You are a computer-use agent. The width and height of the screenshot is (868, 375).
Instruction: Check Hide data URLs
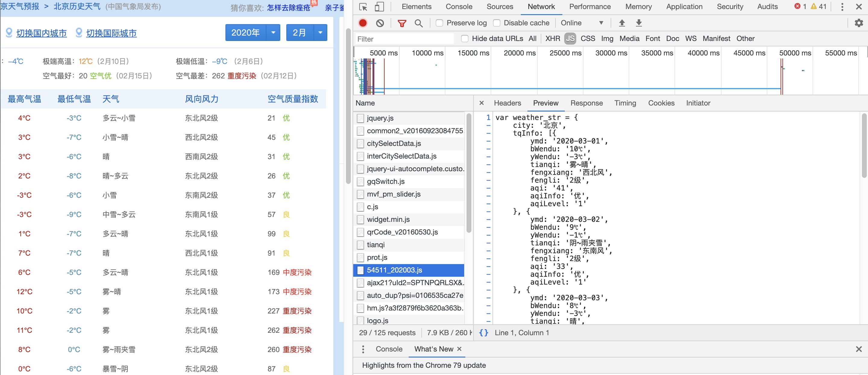[465, 39]
